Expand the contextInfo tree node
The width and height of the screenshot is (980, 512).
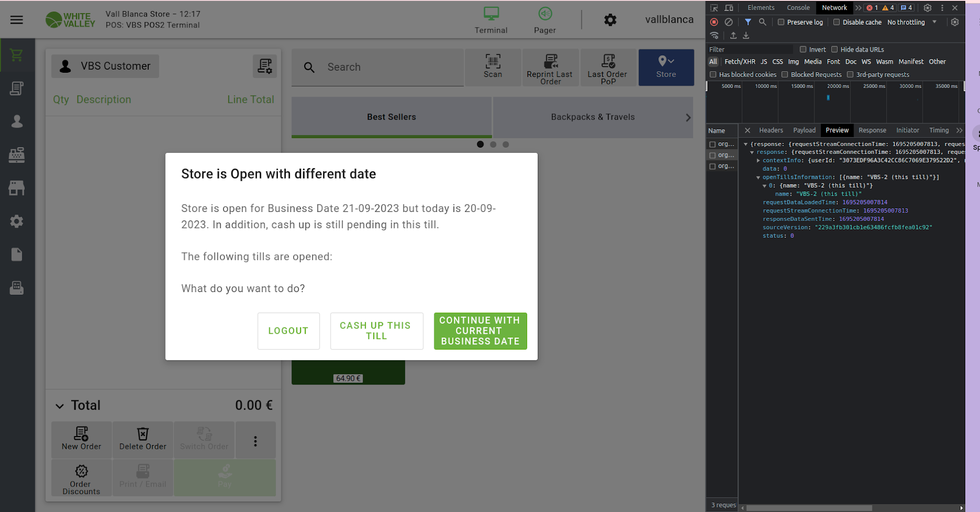click(758, 160)
